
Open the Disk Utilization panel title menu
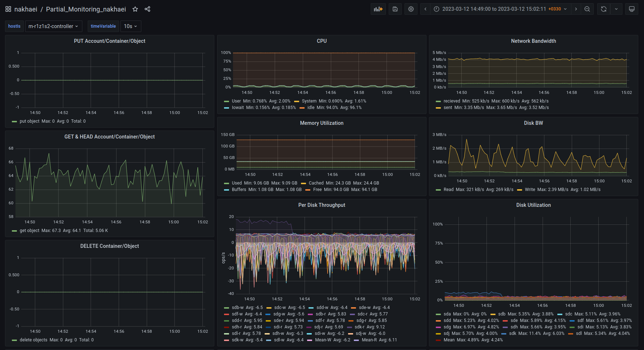(533, 205)
